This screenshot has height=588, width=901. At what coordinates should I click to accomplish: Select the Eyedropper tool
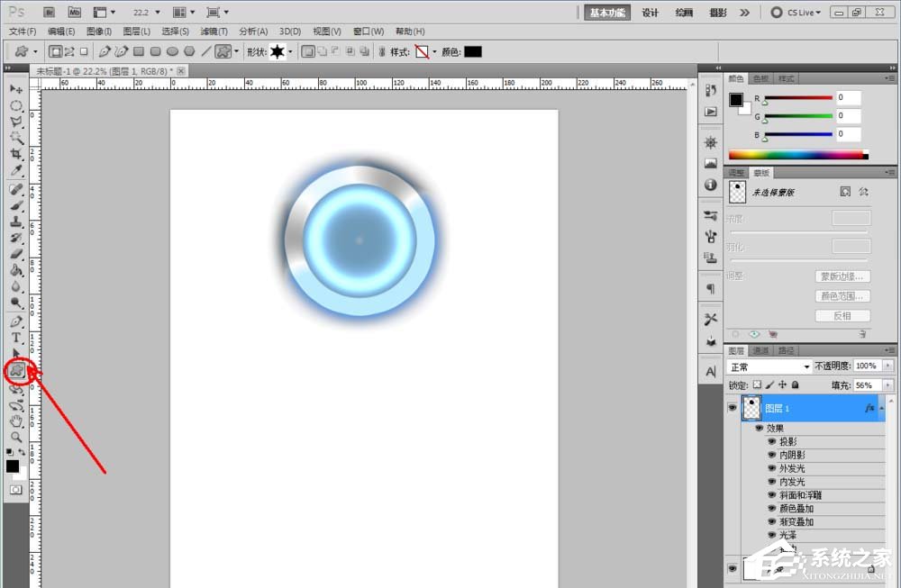pos(16,170)
